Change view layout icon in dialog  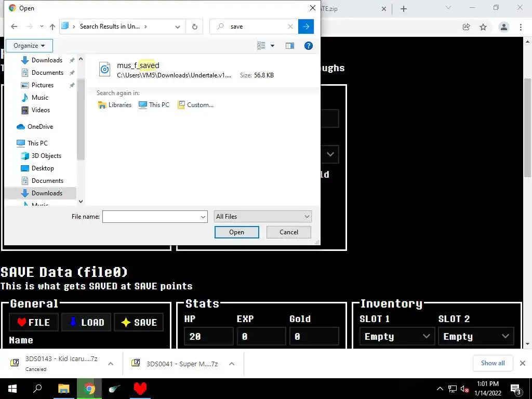(x=261, y=46)
